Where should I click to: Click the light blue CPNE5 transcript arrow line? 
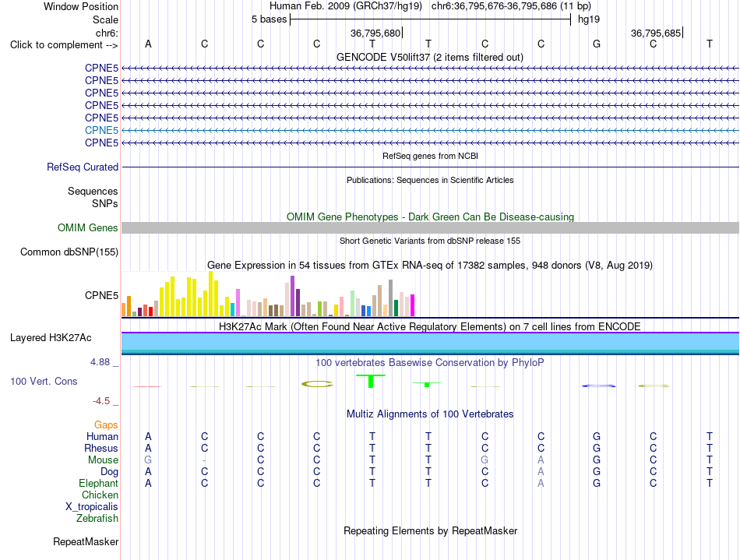tap(430, 130)
